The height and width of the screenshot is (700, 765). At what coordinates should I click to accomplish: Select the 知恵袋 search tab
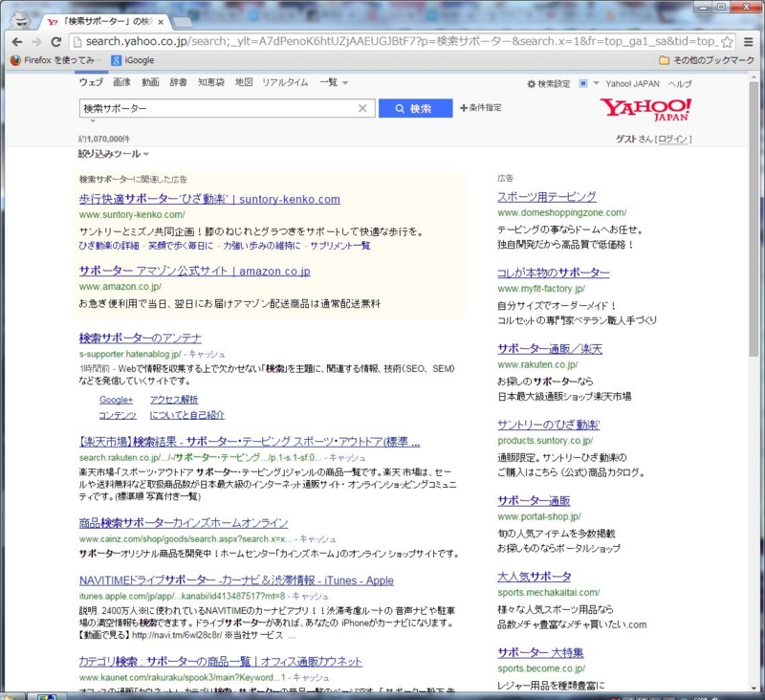210,82
